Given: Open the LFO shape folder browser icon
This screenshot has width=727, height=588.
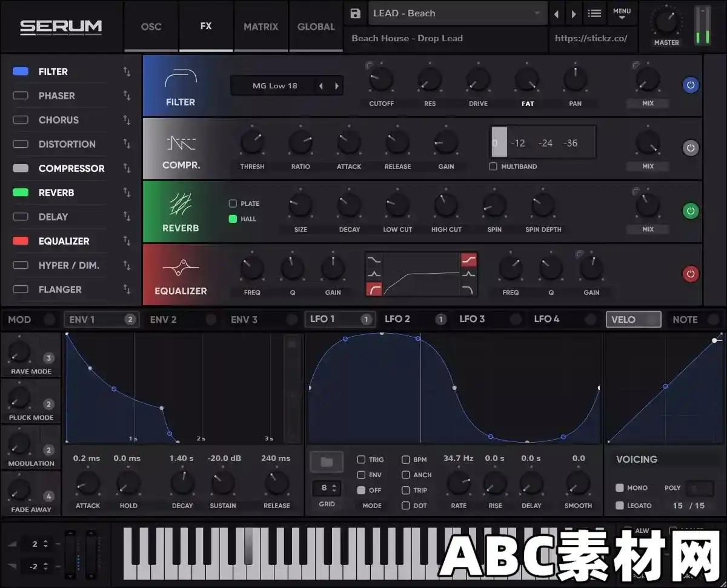Looking at the screenshot, I should click(x=327, y=461).
